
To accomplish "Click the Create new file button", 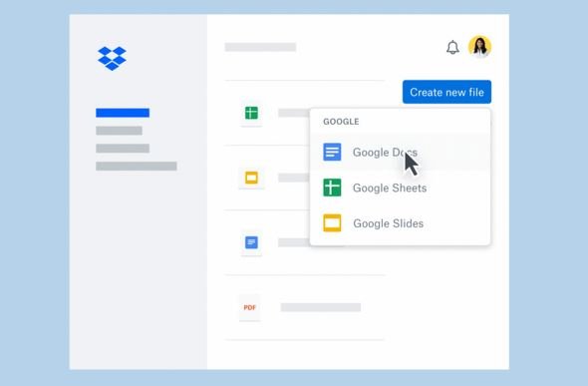I will coord(446,92).
